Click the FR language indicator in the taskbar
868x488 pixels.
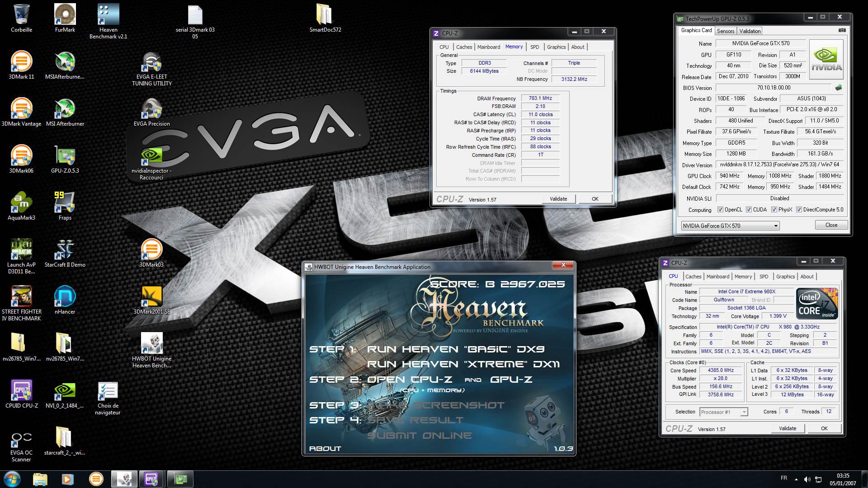click(x=783, y=478)
